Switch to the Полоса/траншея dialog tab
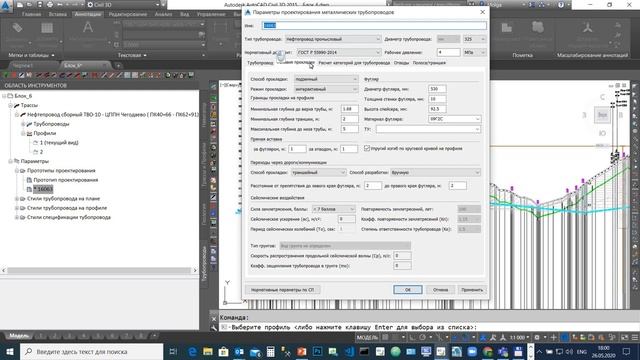Viewport: 640px width, 360px height. pos(429,63)
